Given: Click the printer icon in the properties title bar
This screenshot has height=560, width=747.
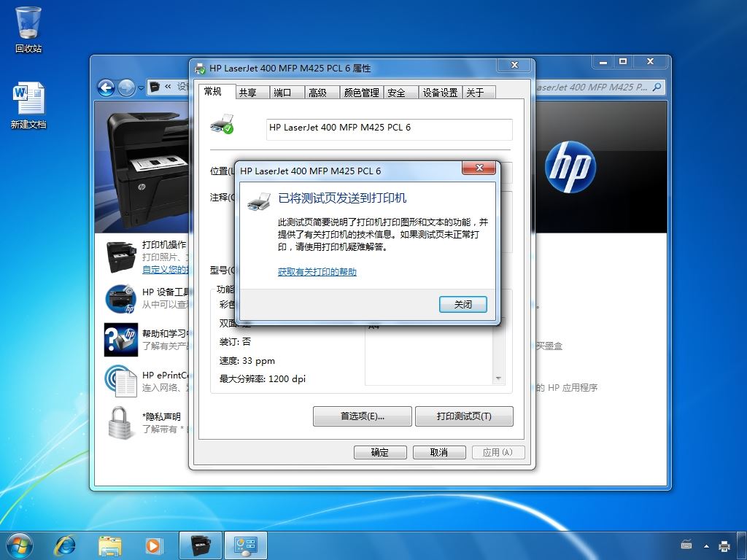Looking at the screenshot, I should pos(200,69).
